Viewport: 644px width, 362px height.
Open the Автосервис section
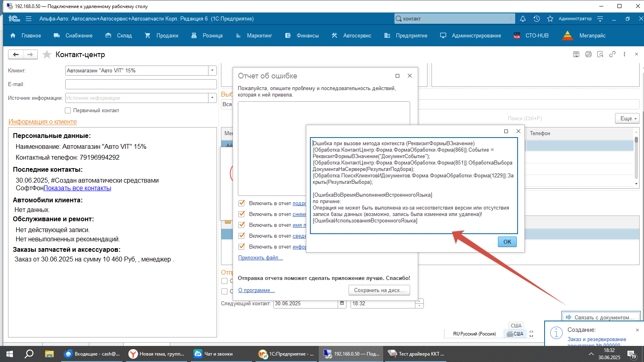(x=351, y=35)
